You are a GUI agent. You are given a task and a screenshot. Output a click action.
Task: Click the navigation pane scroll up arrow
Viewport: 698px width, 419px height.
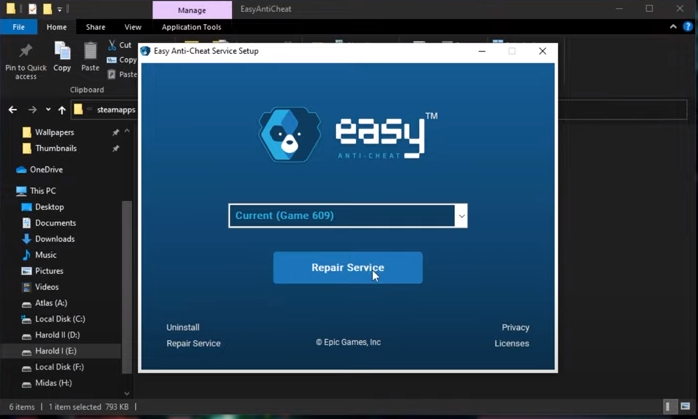[127, 131]
